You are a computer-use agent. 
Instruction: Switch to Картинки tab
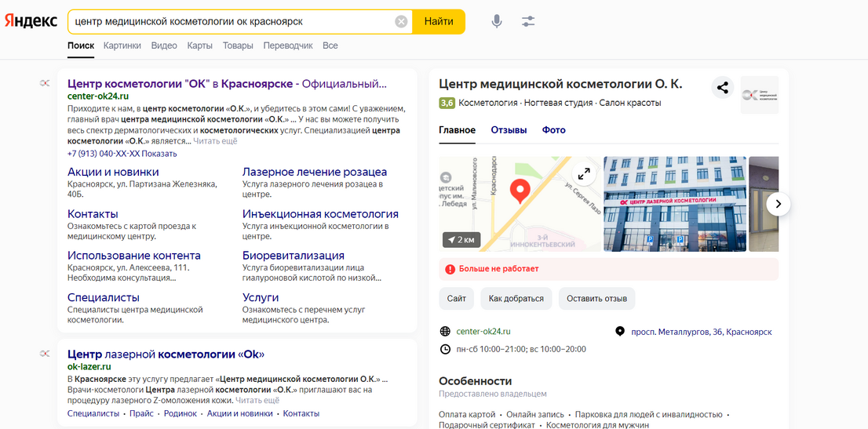coord(122,45)
